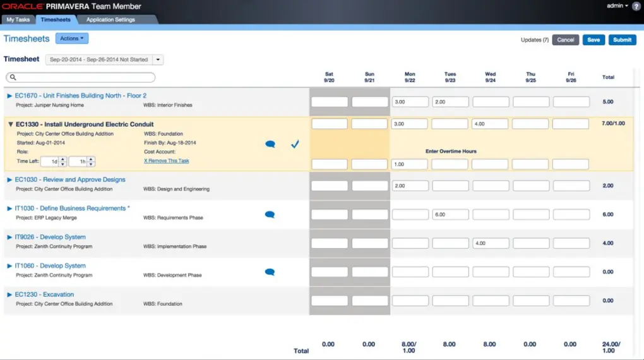
Task: Click EC1230 Friday hours field
Action: (x=571, y=301)
